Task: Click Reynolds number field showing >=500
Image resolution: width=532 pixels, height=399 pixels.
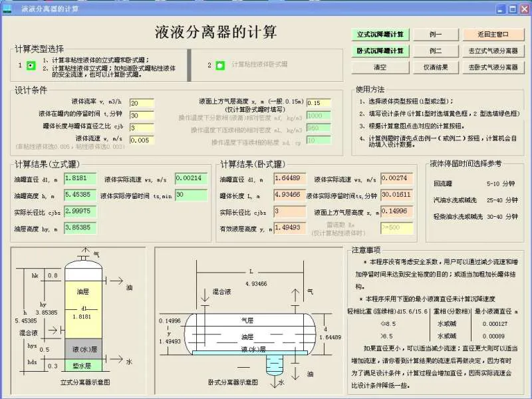Action: click(x=397, y=227)
